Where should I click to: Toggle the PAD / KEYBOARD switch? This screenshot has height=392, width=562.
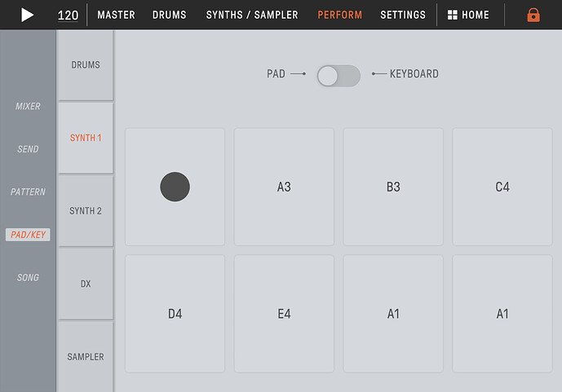(x=339, y=76)
